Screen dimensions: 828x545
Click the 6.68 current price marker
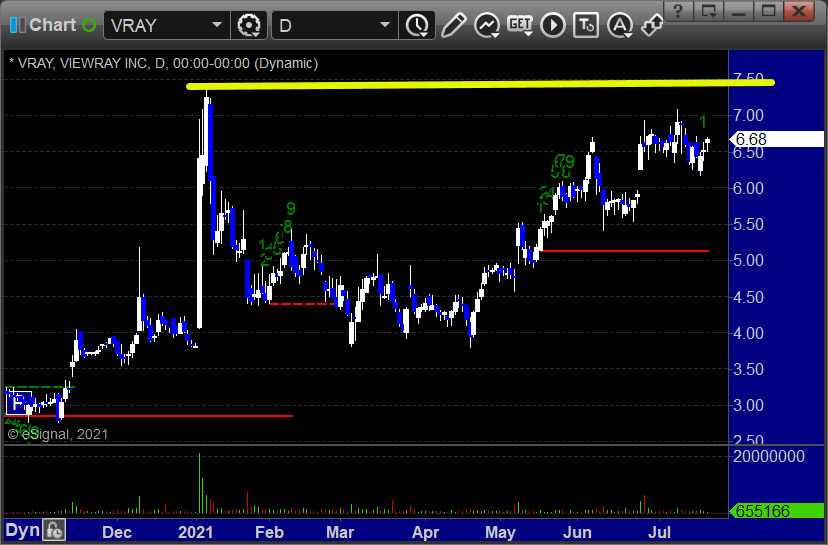point(776,139)
